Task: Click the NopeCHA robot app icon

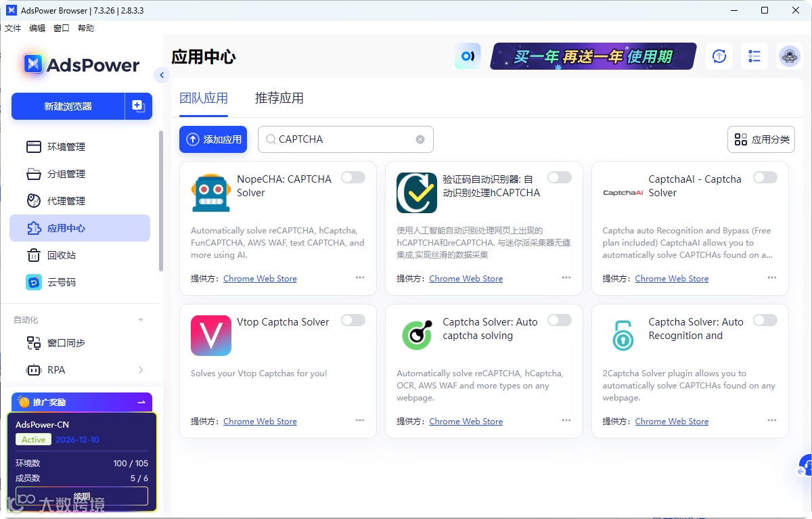Action: (211, 193)
